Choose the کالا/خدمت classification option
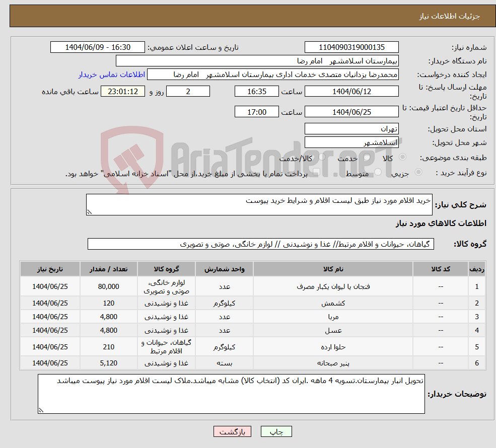This screenshot has height=448, width=496. [x=322, y=156]
